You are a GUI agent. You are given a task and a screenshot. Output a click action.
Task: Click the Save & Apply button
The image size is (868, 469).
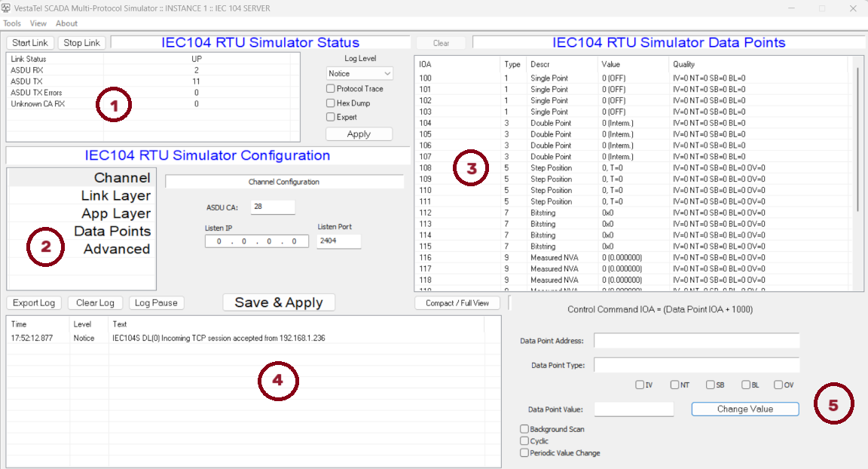point(279,302)
